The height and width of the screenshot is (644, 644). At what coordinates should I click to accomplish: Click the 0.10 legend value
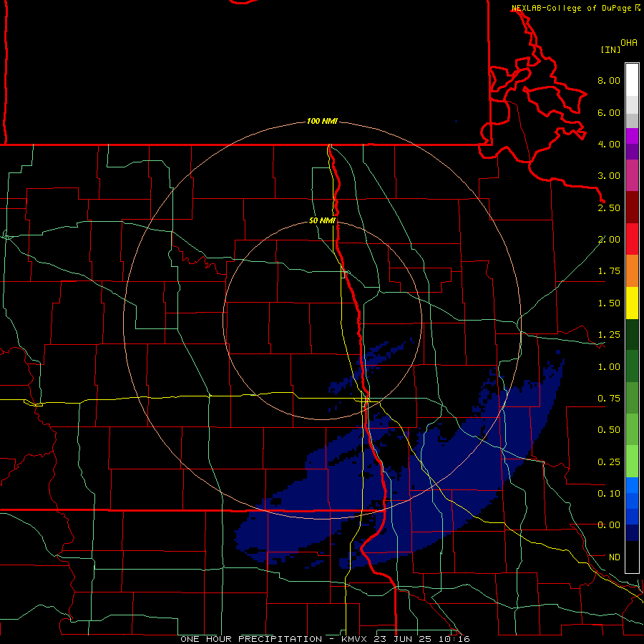[609, 494]
